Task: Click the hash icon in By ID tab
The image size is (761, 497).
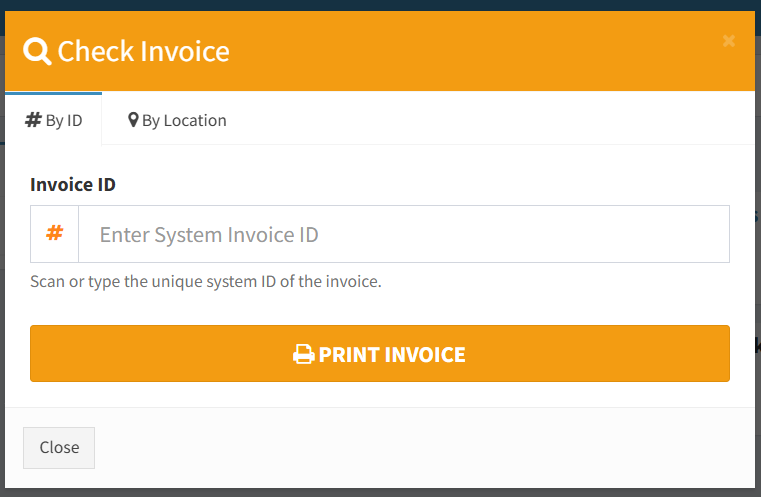Action: point(33,120)
